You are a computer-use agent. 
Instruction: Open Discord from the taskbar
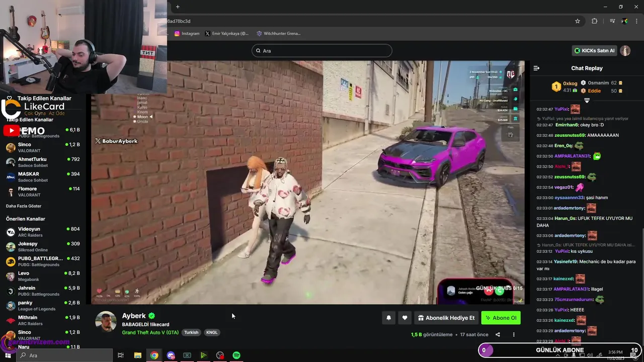tap(171, 355)
